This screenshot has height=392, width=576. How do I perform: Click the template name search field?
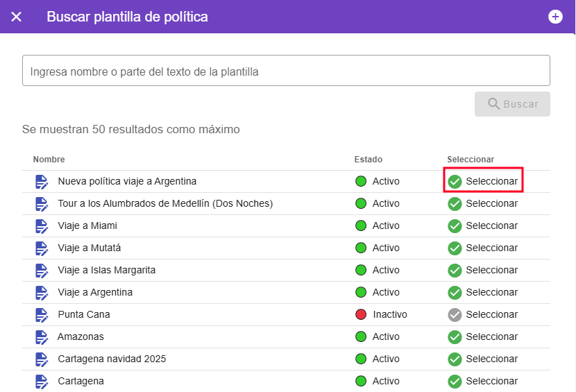286,71
